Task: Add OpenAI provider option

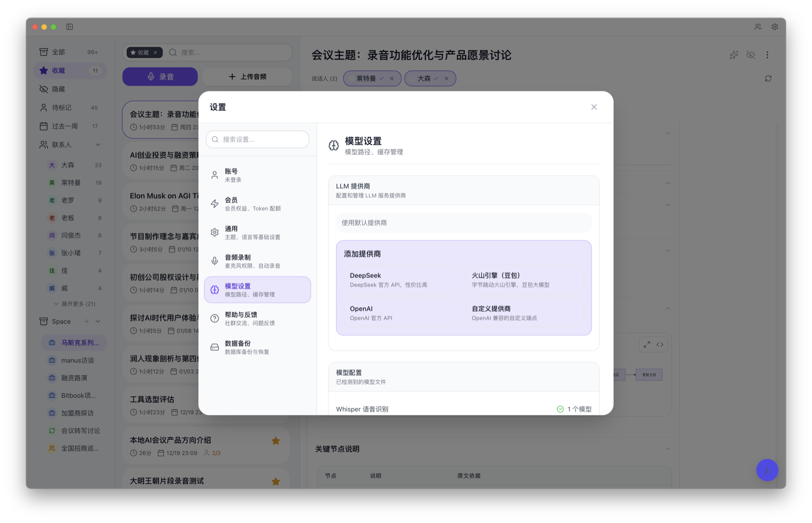Action: point(402,313)
